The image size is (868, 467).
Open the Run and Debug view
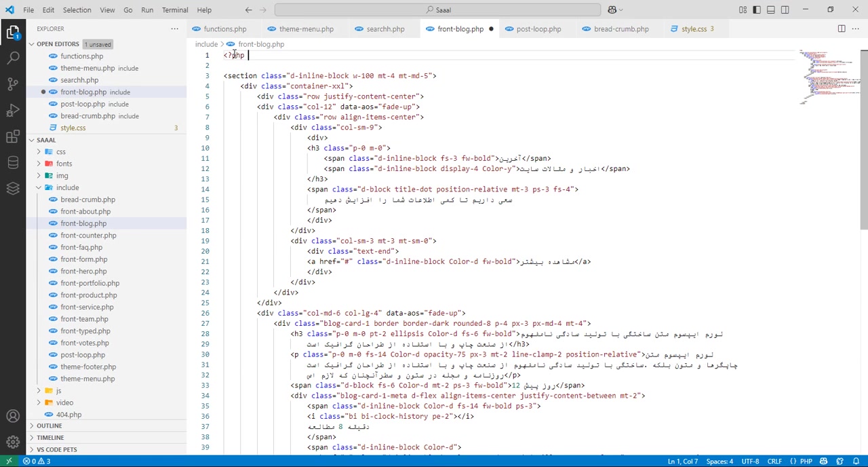click(13, 111)
